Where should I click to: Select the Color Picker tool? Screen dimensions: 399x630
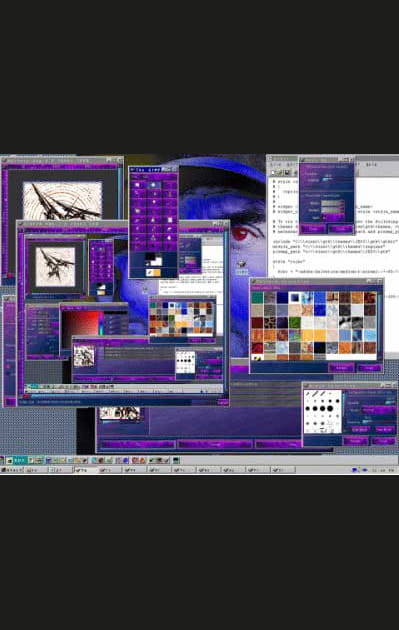point(137,220)
